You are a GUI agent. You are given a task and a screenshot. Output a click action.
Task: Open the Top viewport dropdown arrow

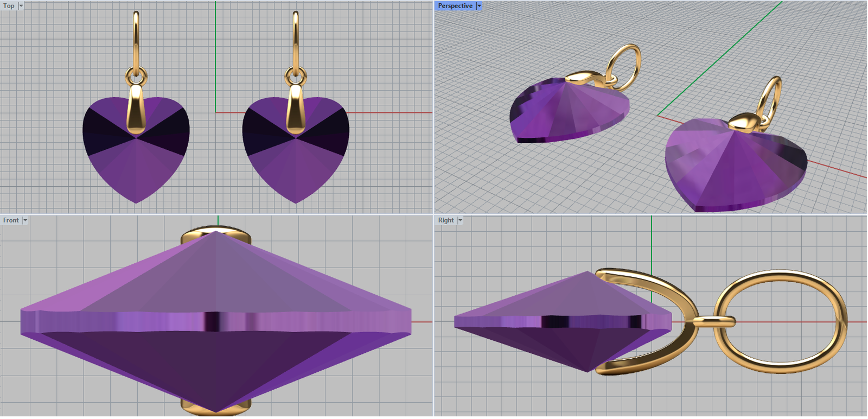[x=21, y=6]
